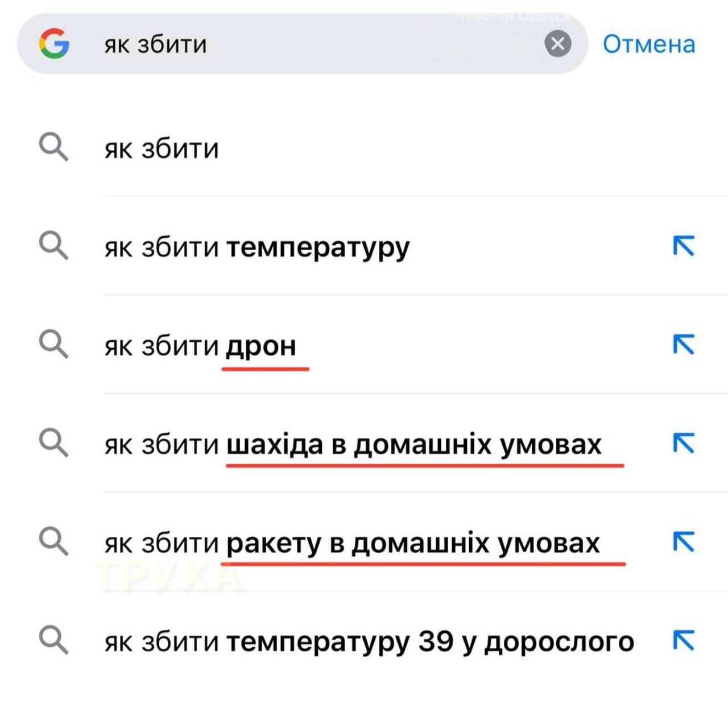Image resolution: width=728 pixels, height=708 pixels.
Task: Click magnifier icon next to ракету suggestion
Action: (53, 541)
